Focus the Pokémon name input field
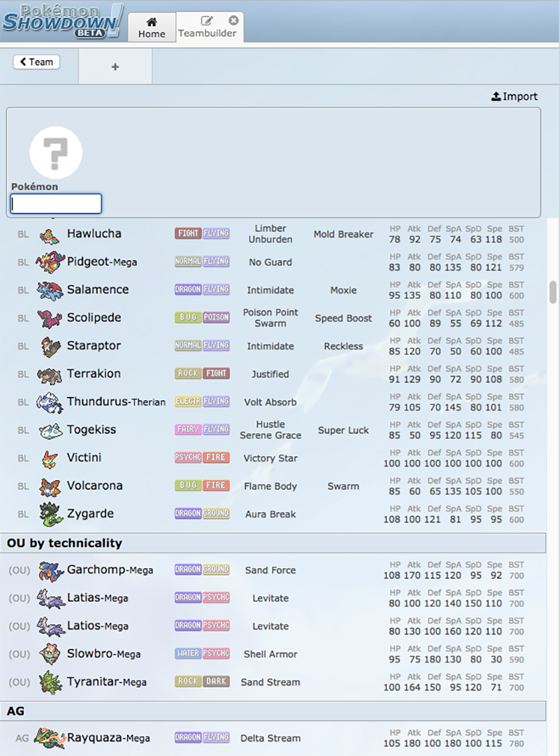Viewport: 559px width, 756px height. [56, 204]
